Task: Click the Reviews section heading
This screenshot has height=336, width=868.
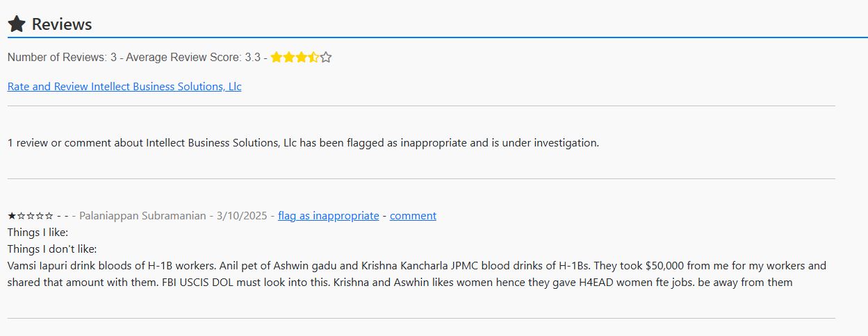Action: point(62,24)
